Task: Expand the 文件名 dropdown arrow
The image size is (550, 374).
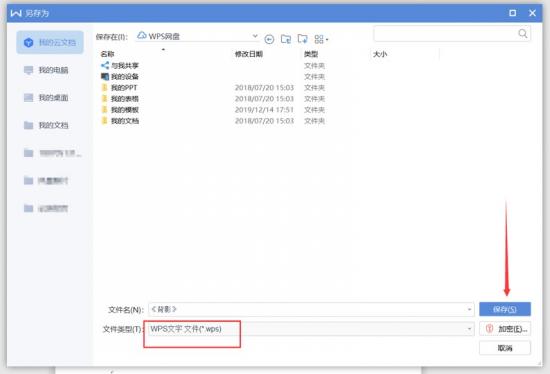Action: click(x=469, y=309)
